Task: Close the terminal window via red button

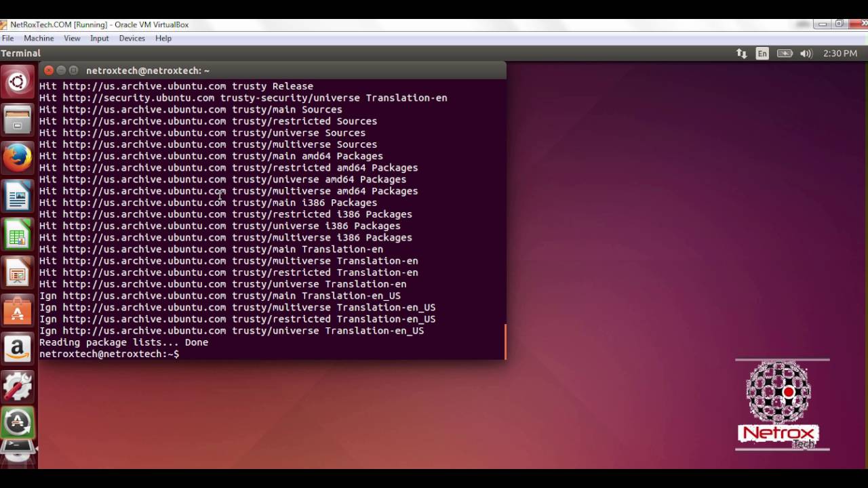Action: pyautogui.click(x=48, y=70)
